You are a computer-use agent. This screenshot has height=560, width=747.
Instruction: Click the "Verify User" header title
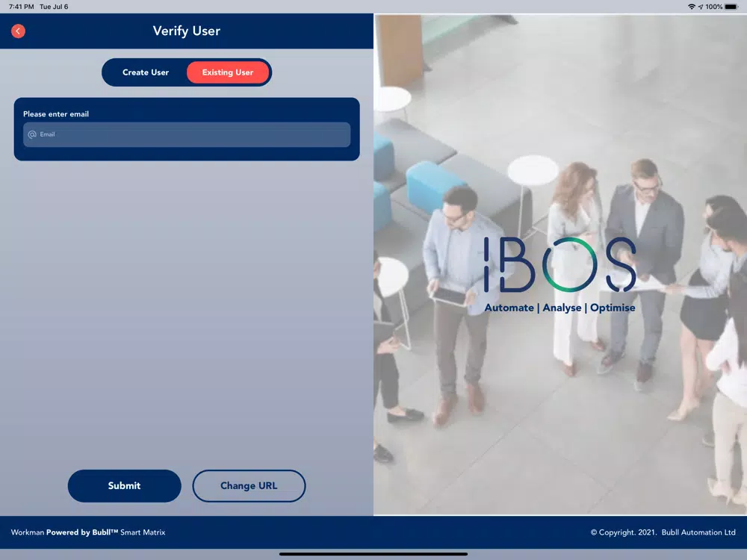[x=187, y=31]
